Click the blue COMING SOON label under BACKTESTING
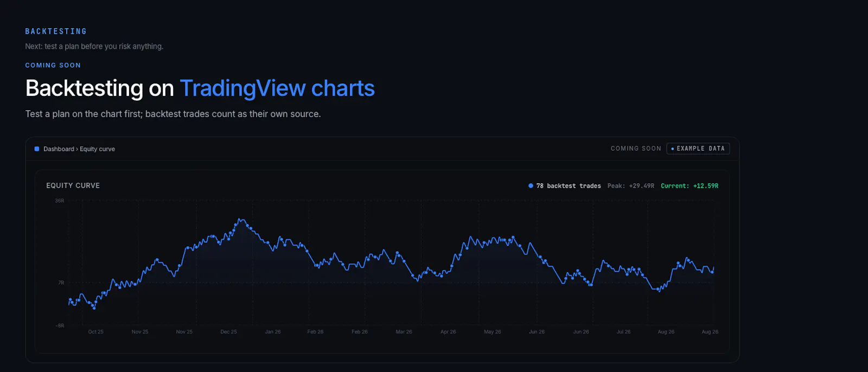 (x=53, y=65)
